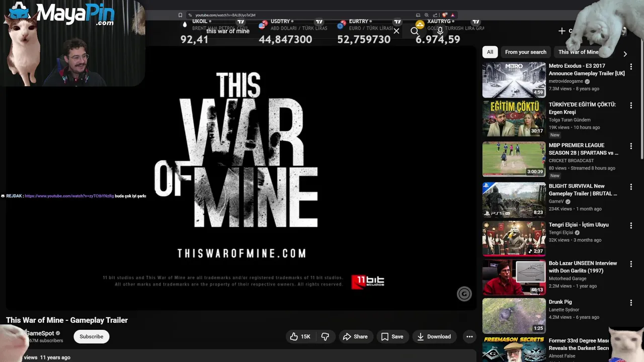
Task: Click the Download button under the video
Action: tap(434, 336)
